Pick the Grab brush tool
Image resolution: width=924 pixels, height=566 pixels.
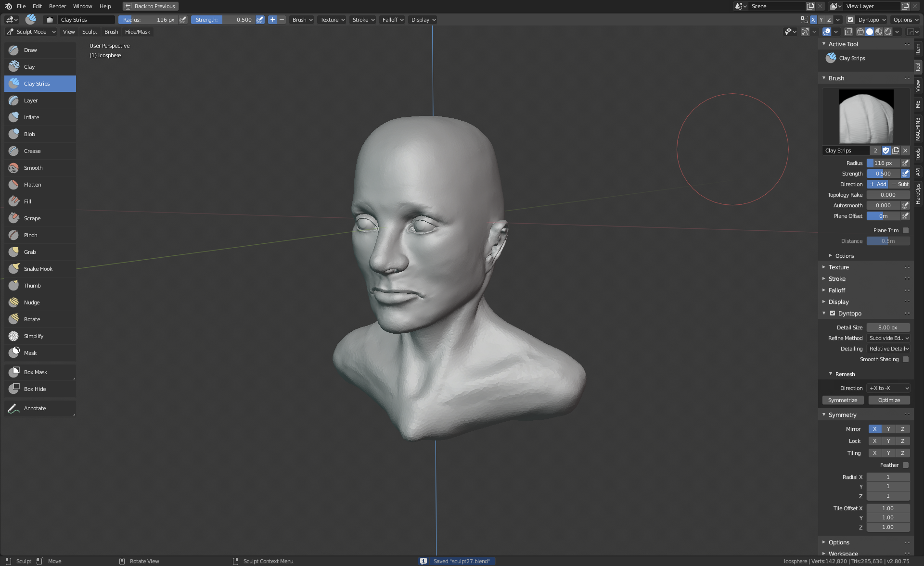pyautogui.click(x=30, y=252)
